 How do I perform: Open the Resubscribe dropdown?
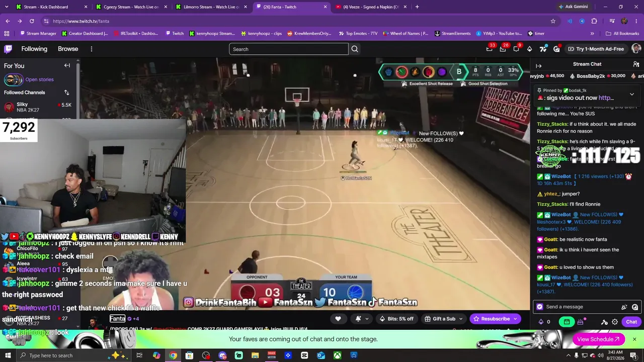(x=515, y=319)
